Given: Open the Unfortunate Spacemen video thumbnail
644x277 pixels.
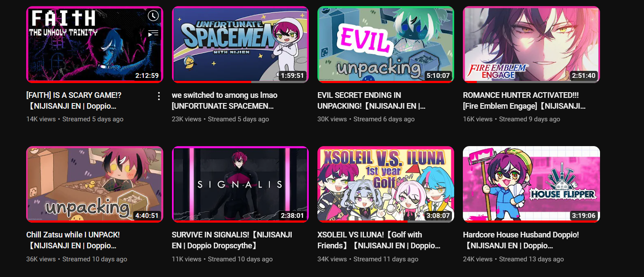Looking at the screenshot, I should tap(240, 44).
